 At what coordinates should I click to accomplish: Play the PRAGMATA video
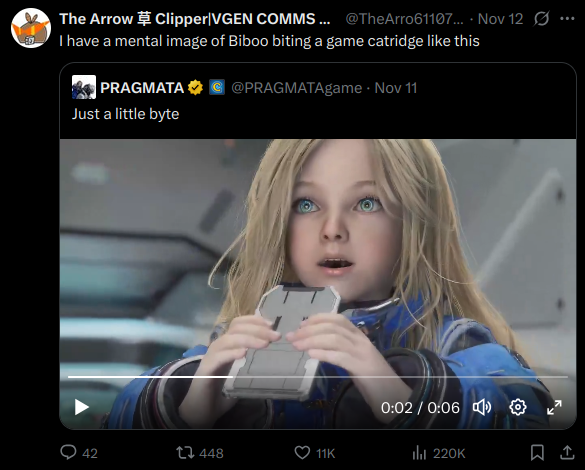coord(81,407)
